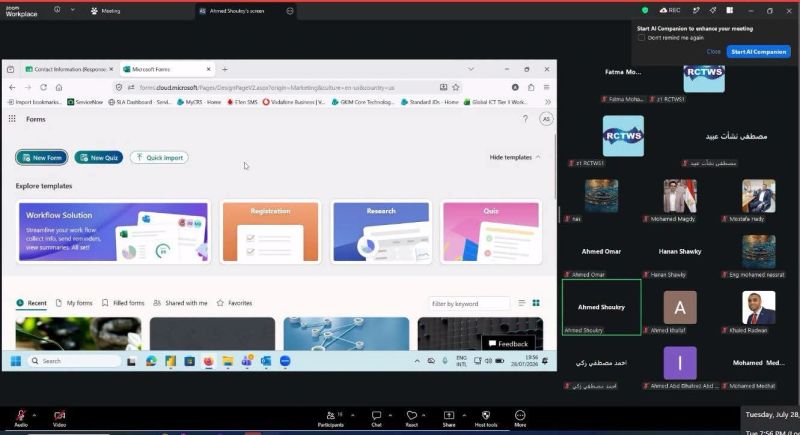Click the Share screen icon
Image resolution: width=800 pixels, height=435 pixels.
[449, 415]
